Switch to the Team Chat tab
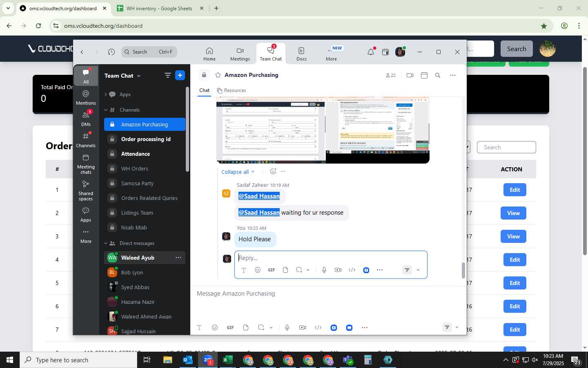This screenshot has width=588, height=368. (271, 54)
